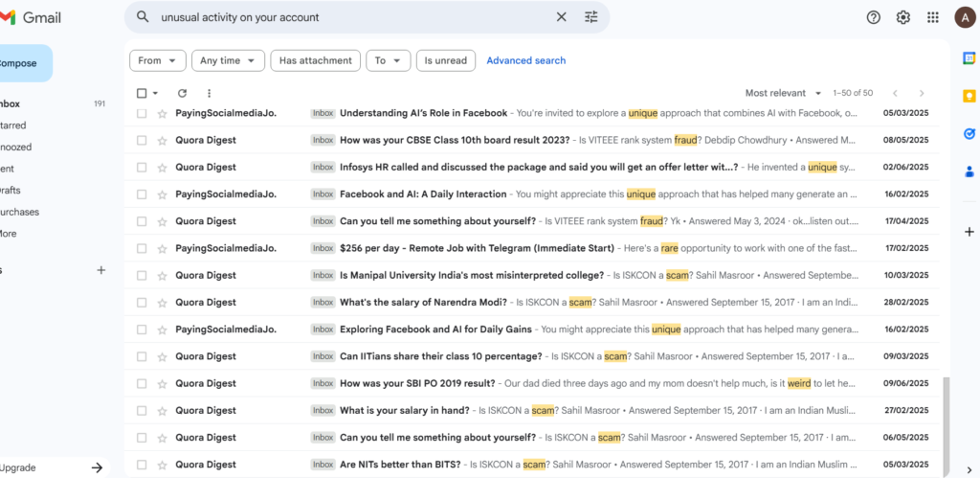Viewport: 980px width, 478px height.
Task: Check the Exploring Facebook and AI email checkbox
Action: 142,330
